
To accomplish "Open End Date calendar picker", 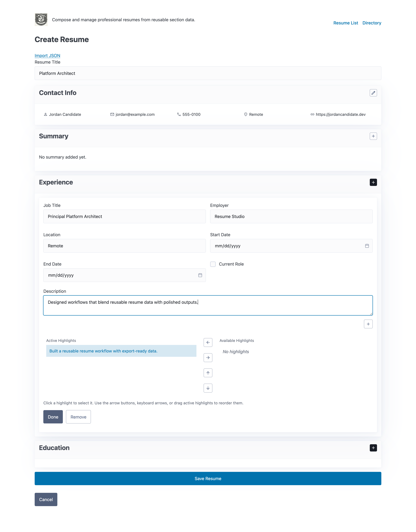I will point(200,275).
